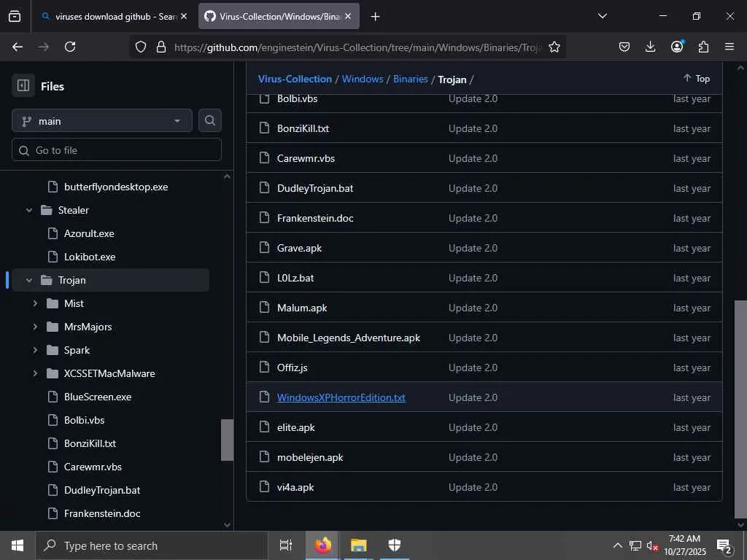The height and width of the screenshot is (560, 747).
Task: Click the taskbar Type here to search box
Action: tap(152, 545)
